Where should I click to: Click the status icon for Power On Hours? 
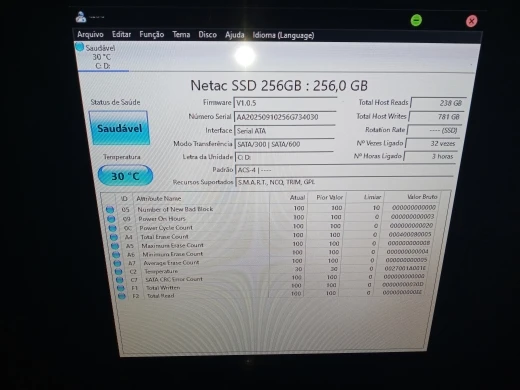click(111, 219)
